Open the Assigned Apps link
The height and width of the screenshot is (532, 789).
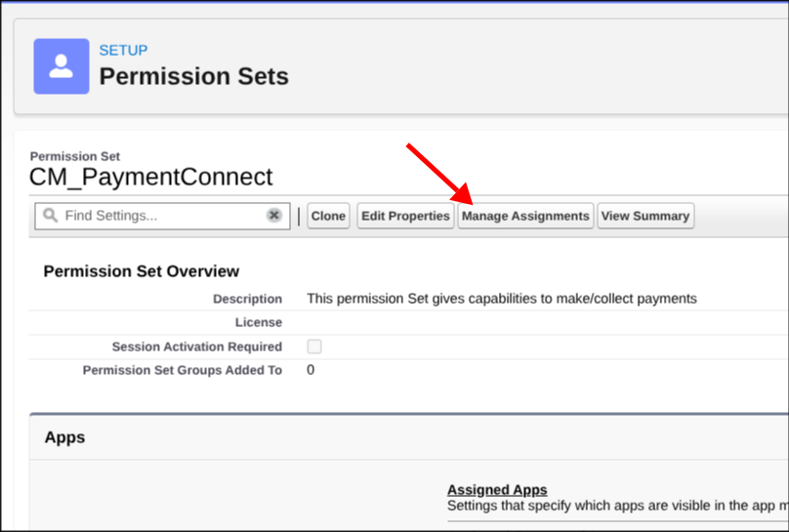(x=497, y=490)
